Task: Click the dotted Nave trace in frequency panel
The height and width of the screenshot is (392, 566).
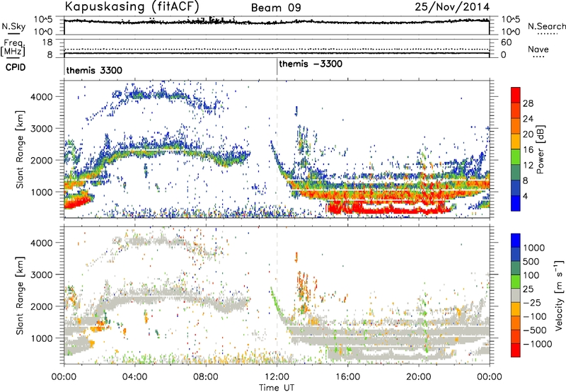Action: pyautogui.click(x=277, y=49)
